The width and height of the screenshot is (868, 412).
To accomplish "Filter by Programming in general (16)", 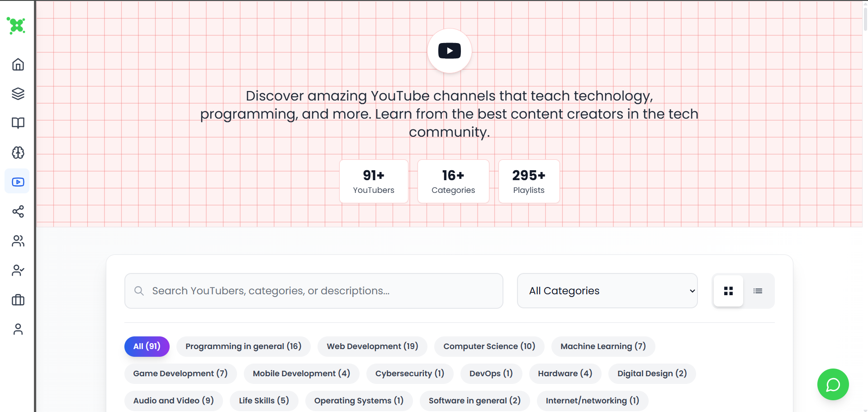I will pyautogui.click(x=243, y=346).
